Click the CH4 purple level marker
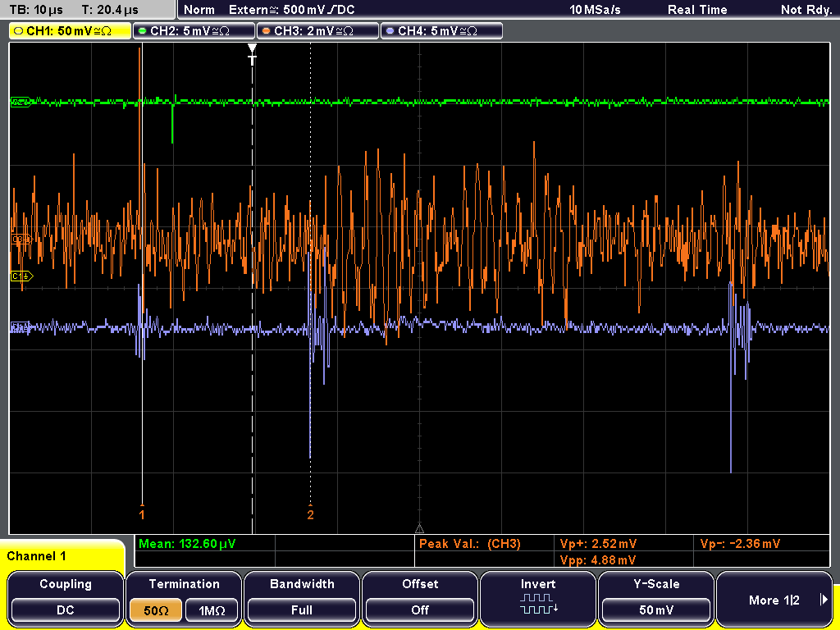 [21, 328]
